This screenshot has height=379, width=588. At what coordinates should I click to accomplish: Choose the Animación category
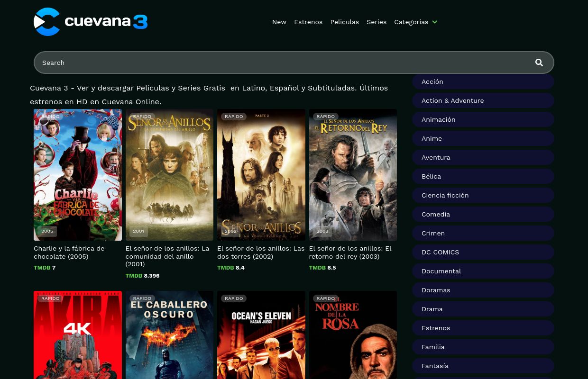click(483, 119)
